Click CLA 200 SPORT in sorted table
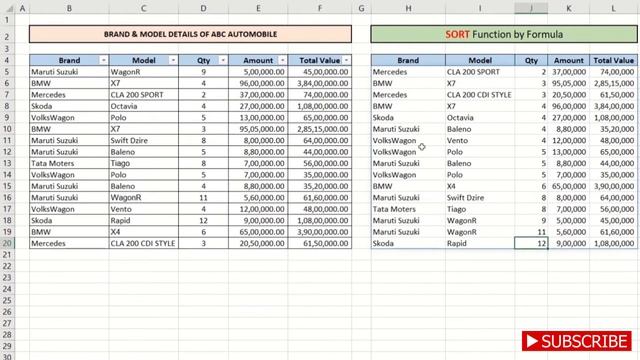 pos(480,72)
